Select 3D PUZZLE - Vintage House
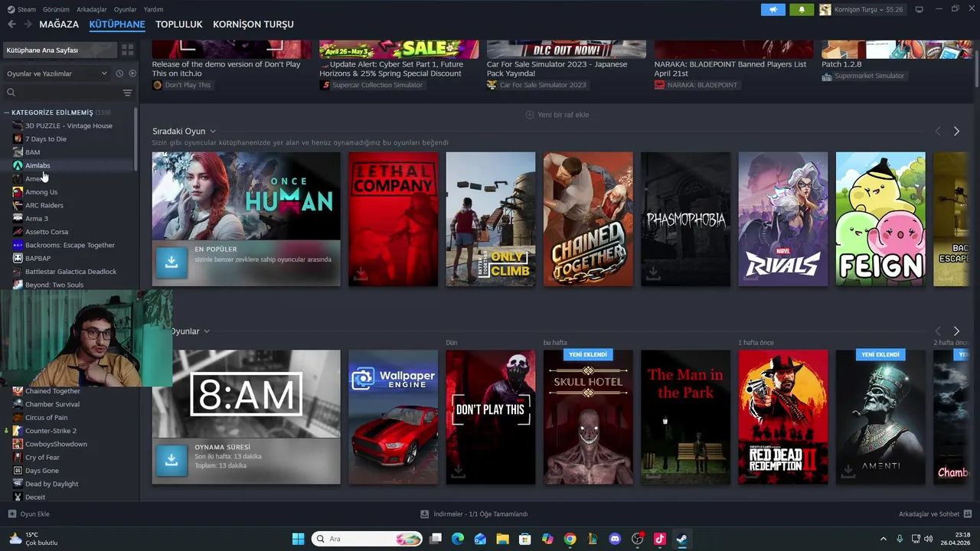 (68, 126)
